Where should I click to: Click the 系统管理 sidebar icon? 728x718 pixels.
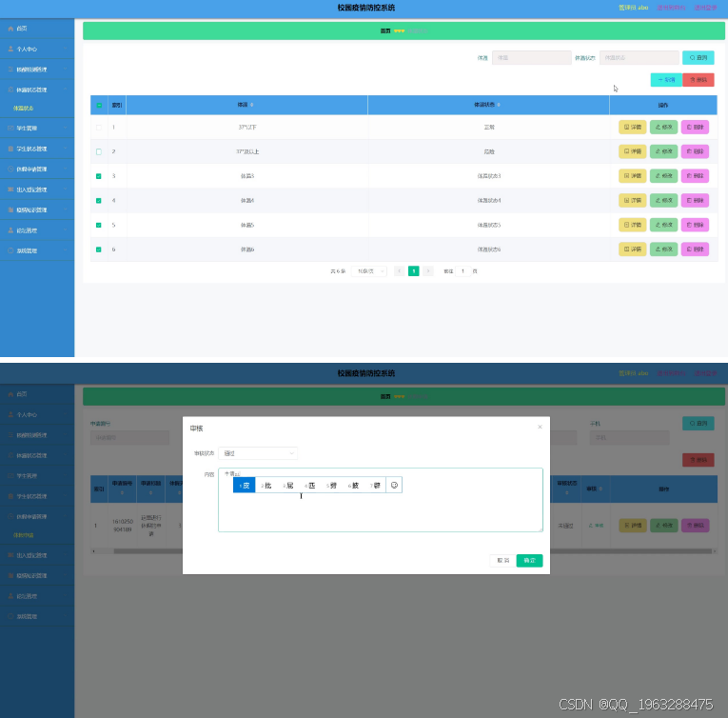click(10, 249)
